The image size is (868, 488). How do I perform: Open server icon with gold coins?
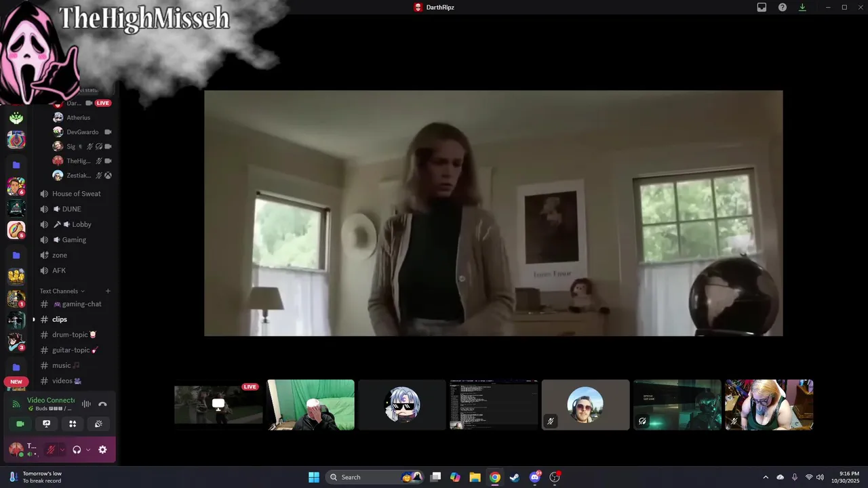coord(16,277)
